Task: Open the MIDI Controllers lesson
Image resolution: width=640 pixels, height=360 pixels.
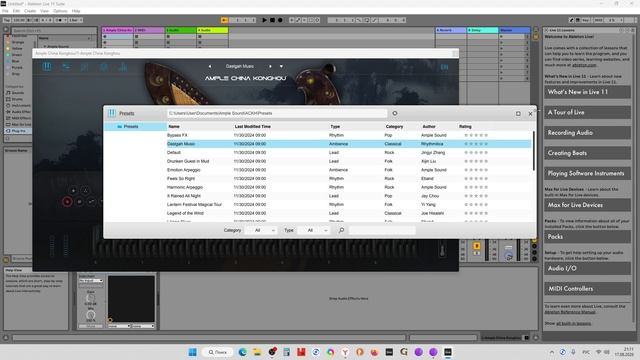Action: pyautogui.click(x=587, y=289)
